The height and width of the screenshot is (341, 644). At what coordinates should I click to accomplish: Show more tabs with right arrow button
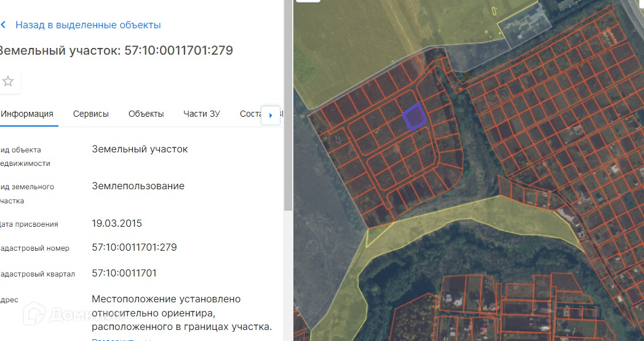pos(271,116)
